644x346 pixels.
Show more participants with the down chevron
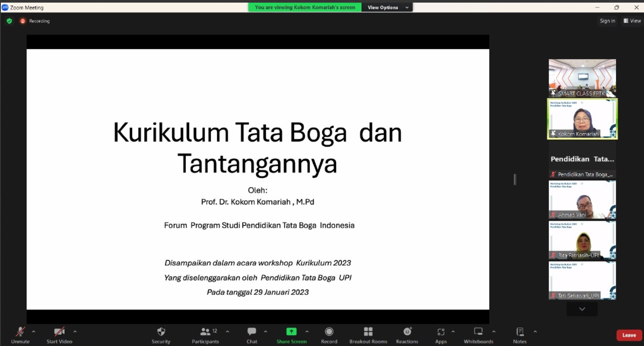(582, 309)
